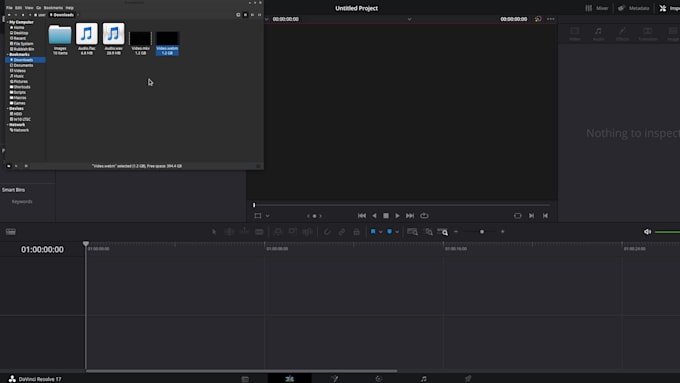
Task: Click the blue Marker icon
Action: pos(389,232)
